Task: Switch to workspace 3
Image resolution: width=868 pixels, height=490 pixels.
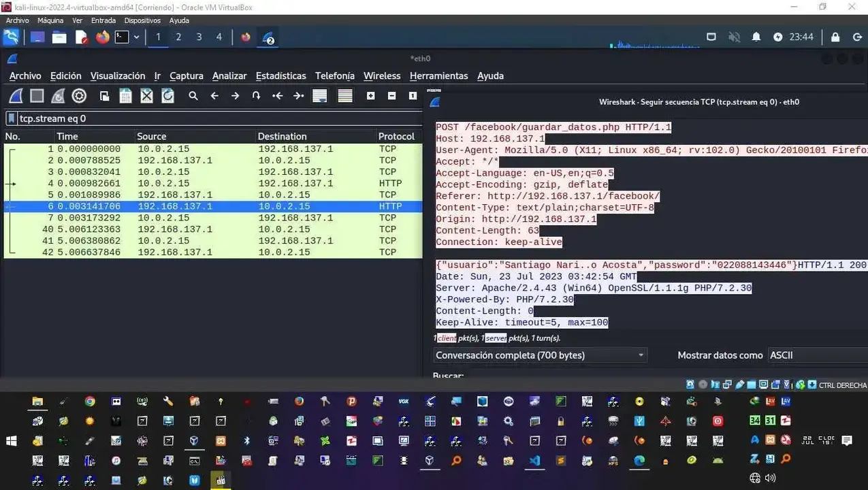Action: 199,37
